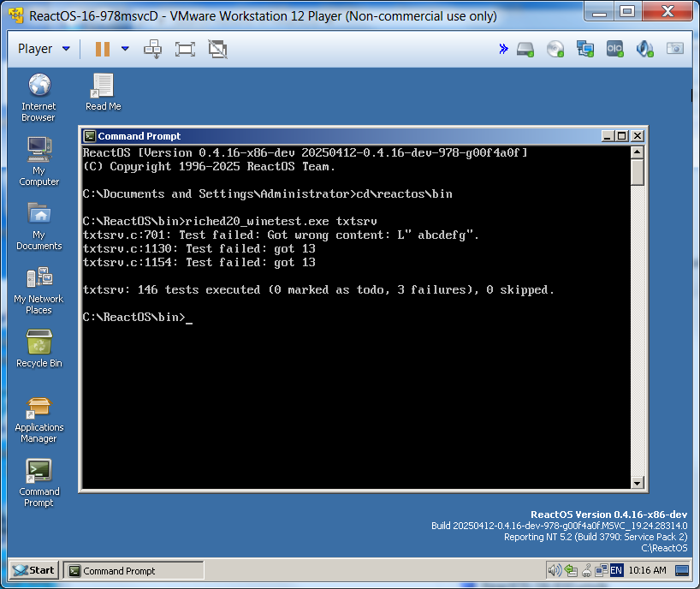Click the EN keyboard language indicator
The height and width of the screenshot is (589, 700).
point(616,570)
